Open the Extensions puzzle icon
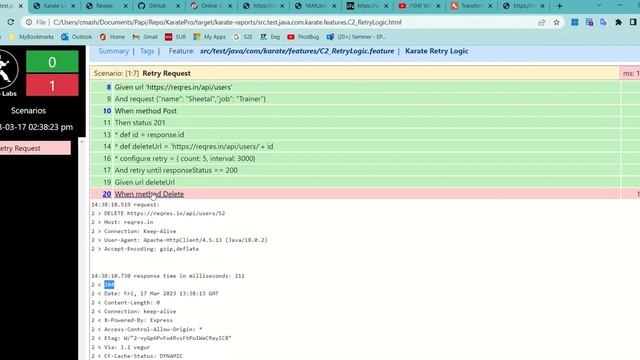 (x=618, y=22)
